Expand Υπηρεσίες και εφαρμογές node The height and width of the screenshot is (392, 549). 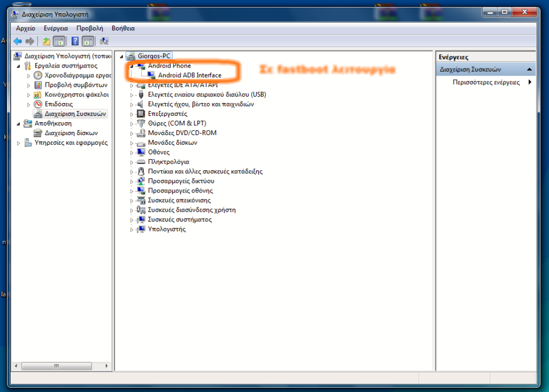[x=18, y=143]
